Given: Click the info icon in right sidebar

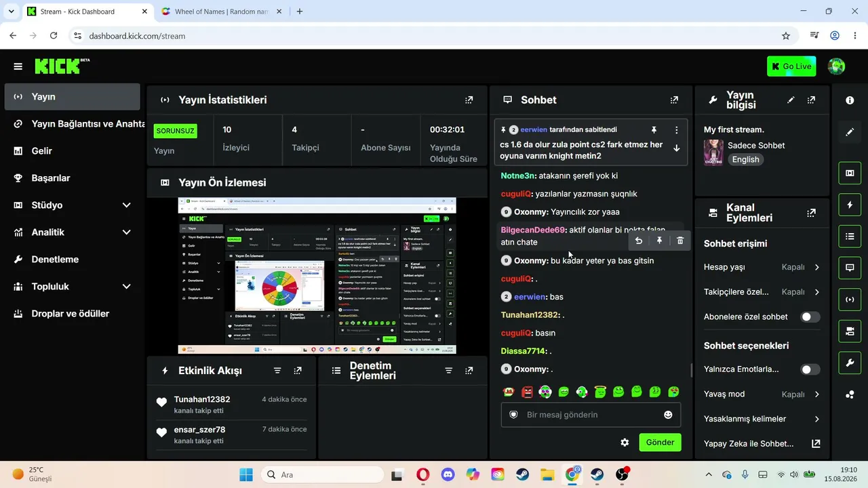Looking at the screenshot, I should click(850, 100).
